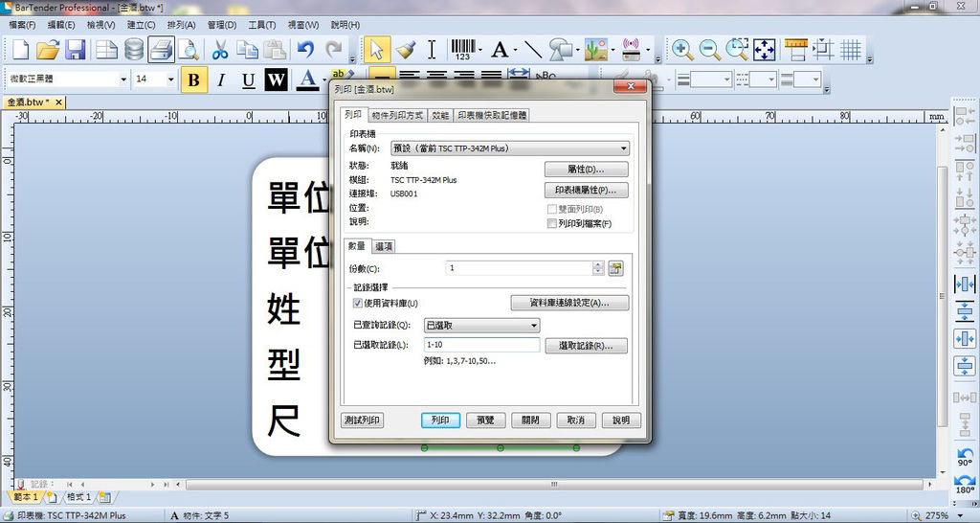
Task: Click the text cursor I-beam tool
Action: 432,50
